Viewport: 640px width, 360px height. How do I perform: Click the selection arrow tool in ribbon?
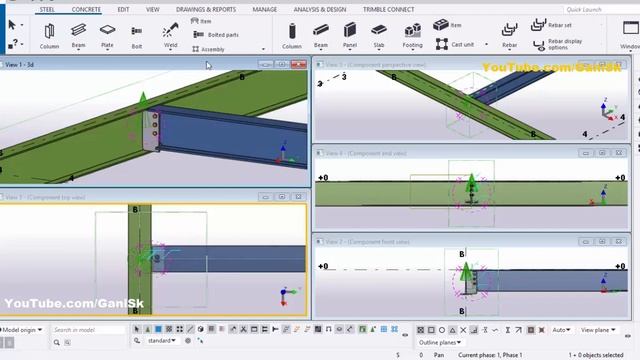pyautogui.click(x=12, y=25)
